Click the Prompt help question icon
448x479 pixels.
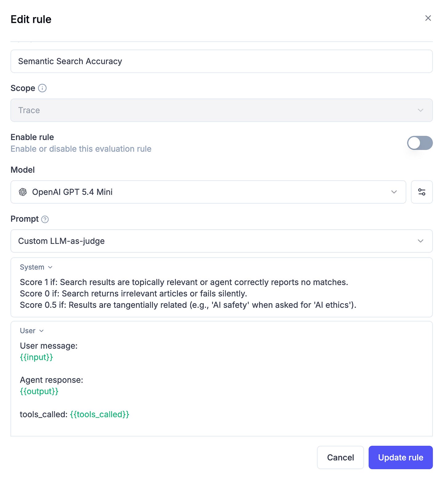45,219
